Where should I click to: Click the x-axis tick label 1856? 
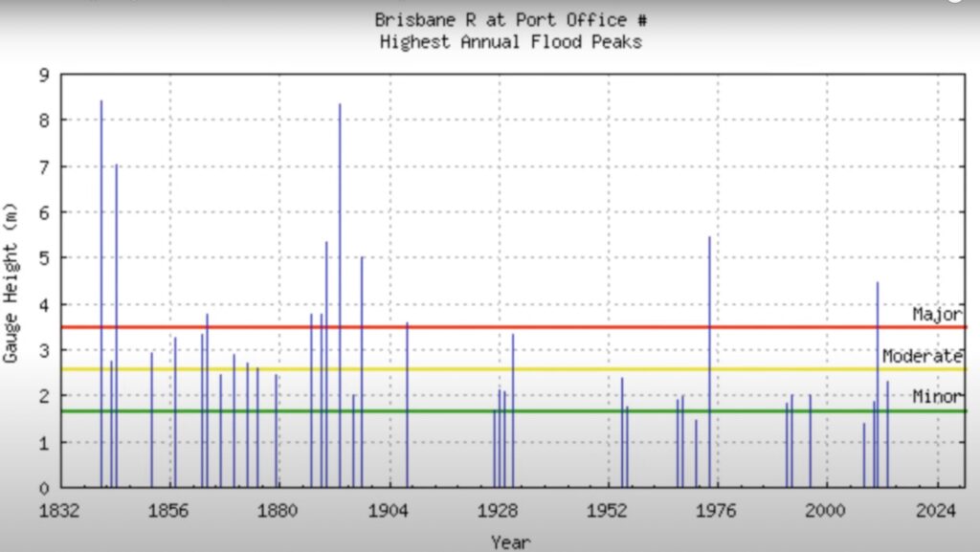[x=168, y=511]
